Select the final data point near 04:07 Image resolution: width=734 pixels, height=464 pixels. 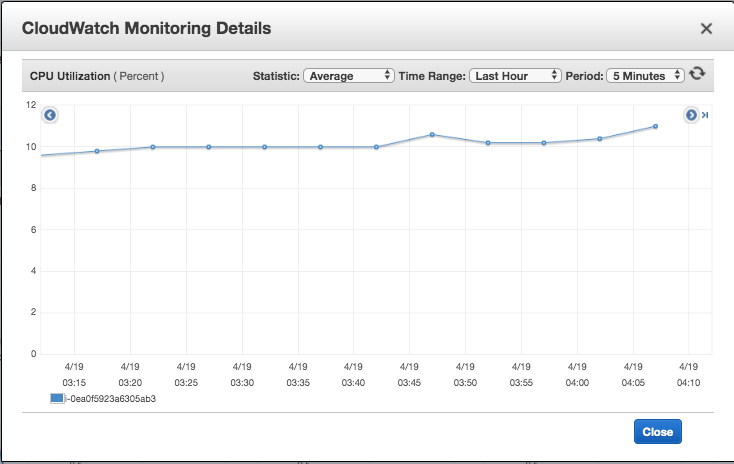point(655,126)
